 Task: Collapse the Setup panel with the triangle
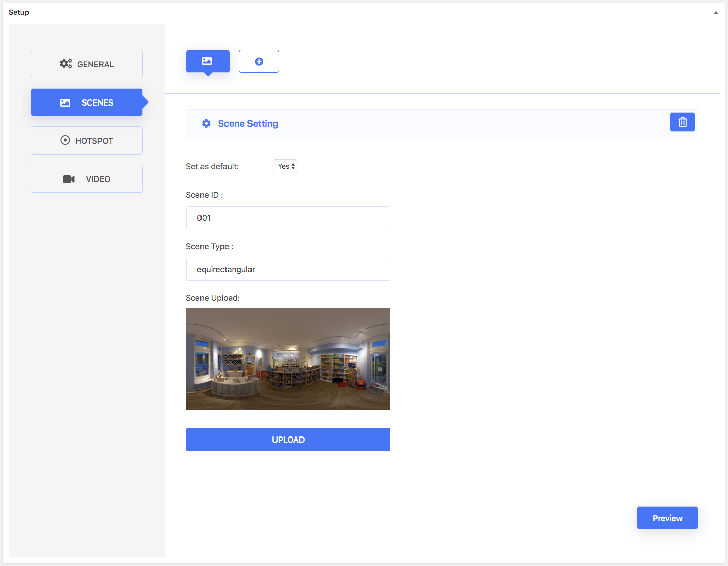pos(715,12)
